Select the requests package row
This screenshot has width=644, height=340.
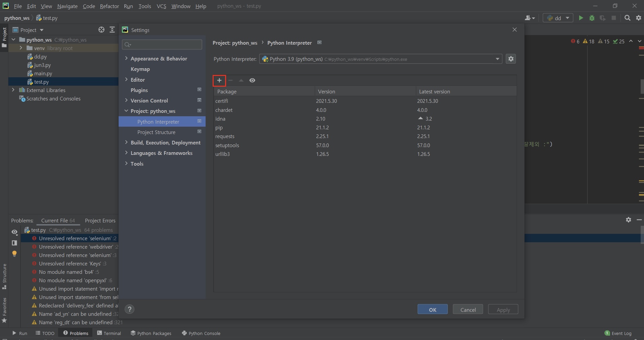click(x=365, y=136)
